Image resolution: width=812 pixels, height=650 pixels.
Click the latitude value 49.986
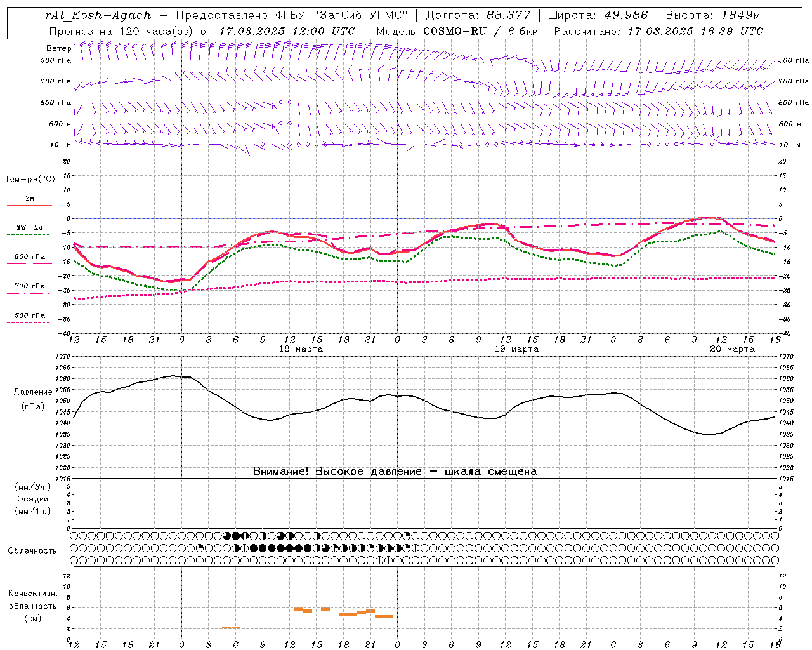click(625, 15)
